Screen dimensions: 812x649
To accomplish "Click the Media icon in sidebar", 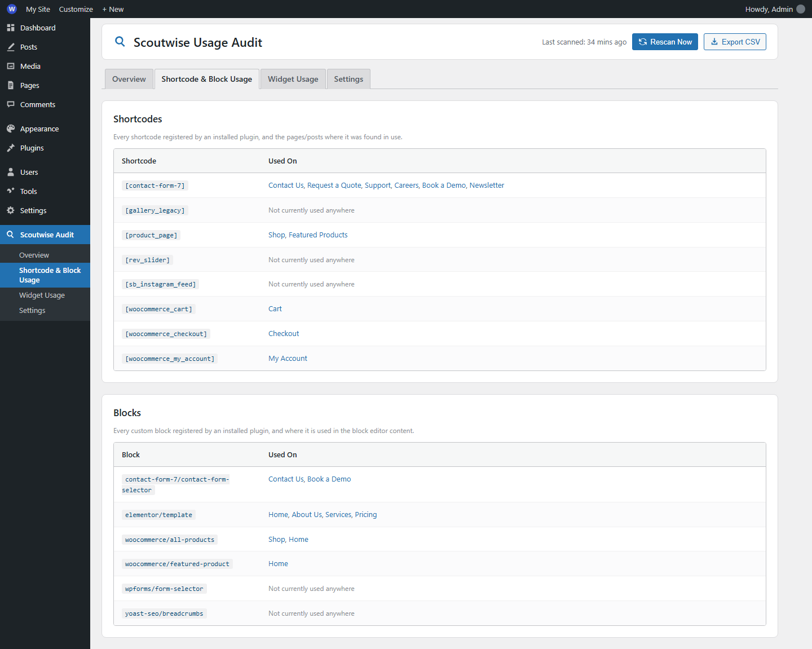I will pyautogui.click(x=11, y=66).
